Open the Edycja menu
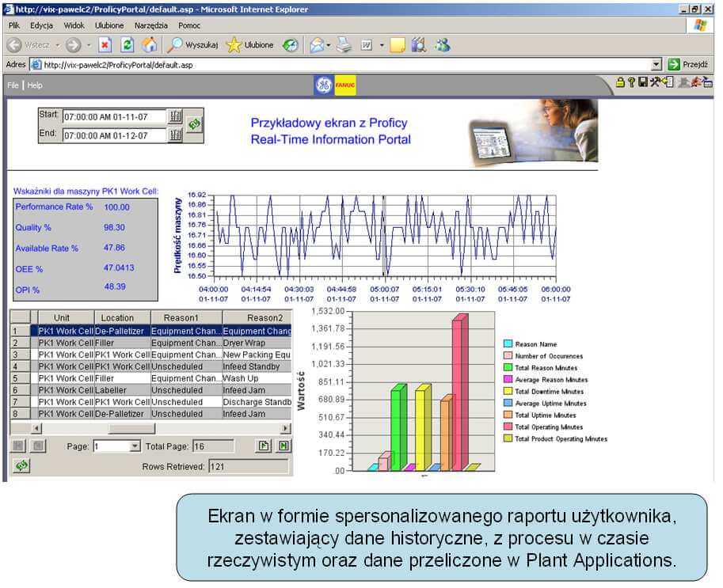 click(41, 25)
